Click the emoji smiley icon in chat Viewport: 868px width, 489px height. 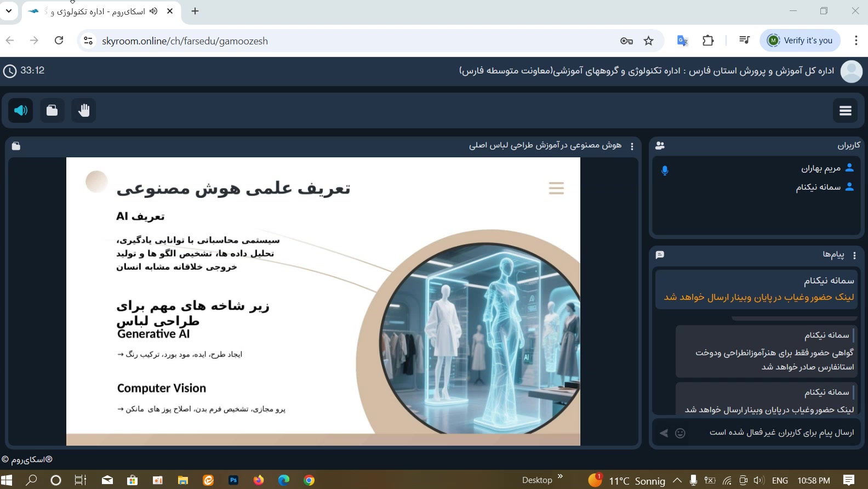680,433
